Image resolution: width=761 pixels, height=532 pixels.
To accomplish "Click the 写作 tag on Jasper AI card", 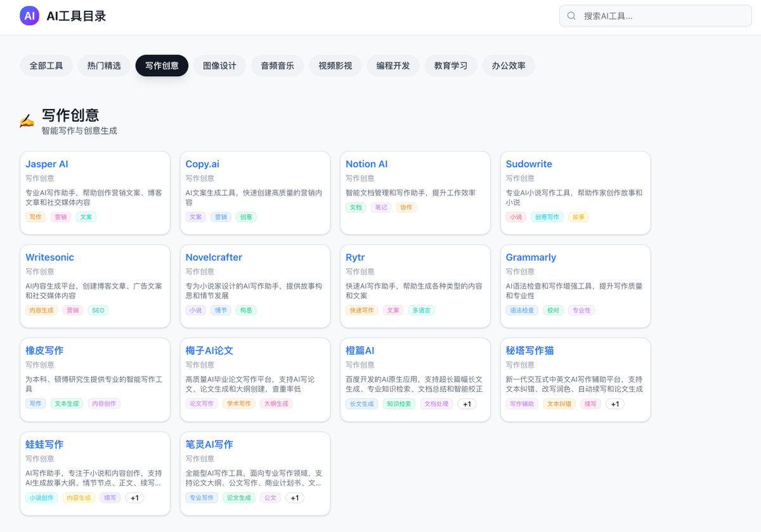I will 36,217.
